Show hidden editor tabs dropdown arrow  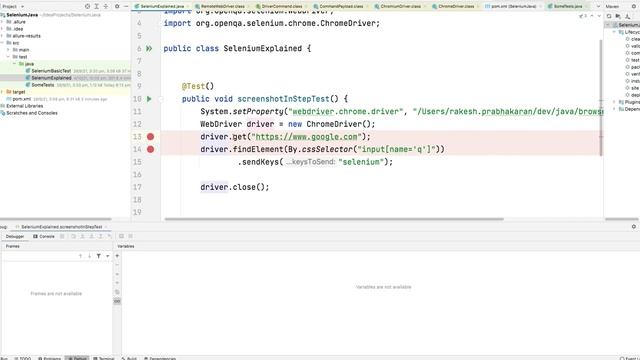click(x=598, y=7)
